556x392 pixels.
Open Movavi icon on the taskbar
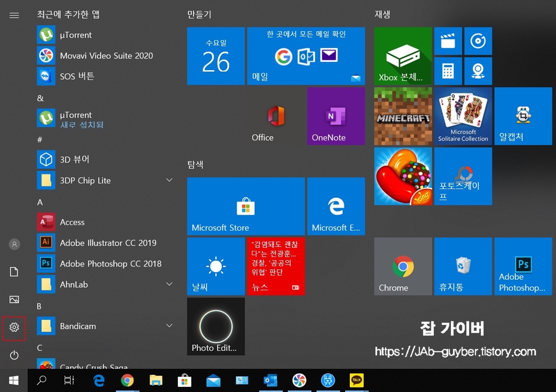pos(299,381)
